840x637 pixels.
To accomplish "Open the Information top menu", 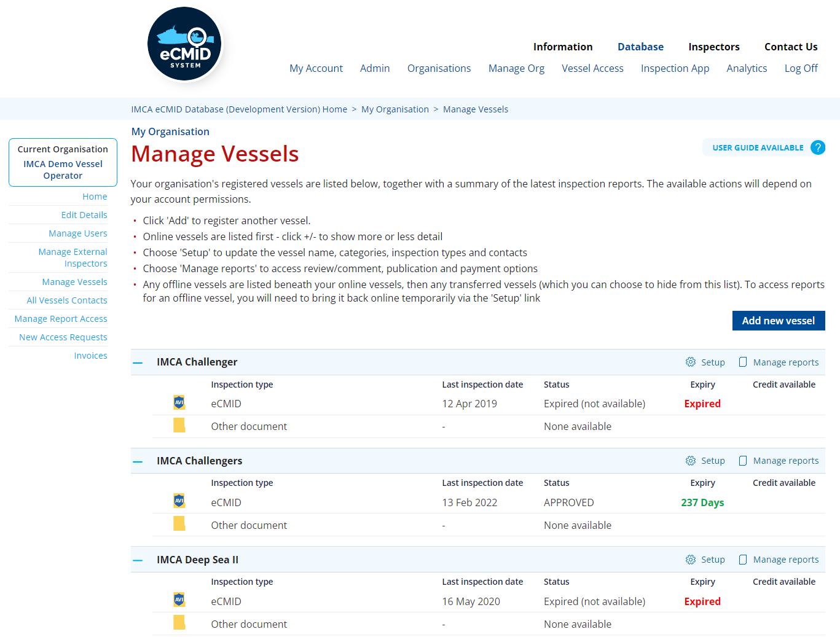I will (563, 47).
